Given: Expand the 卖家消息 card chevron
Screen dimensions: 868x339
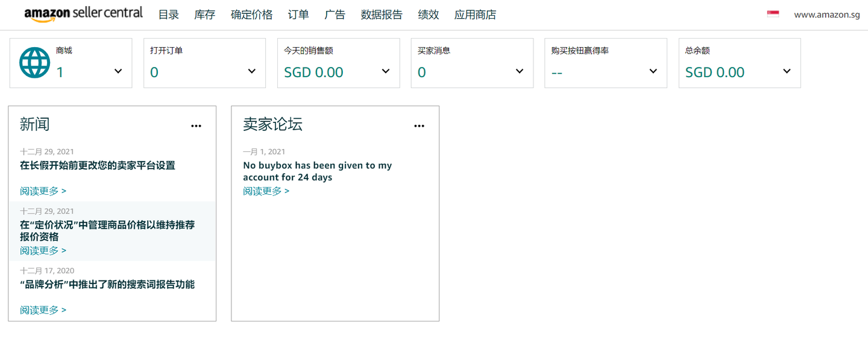Looking at the screenshot, I should pos(520,71).
